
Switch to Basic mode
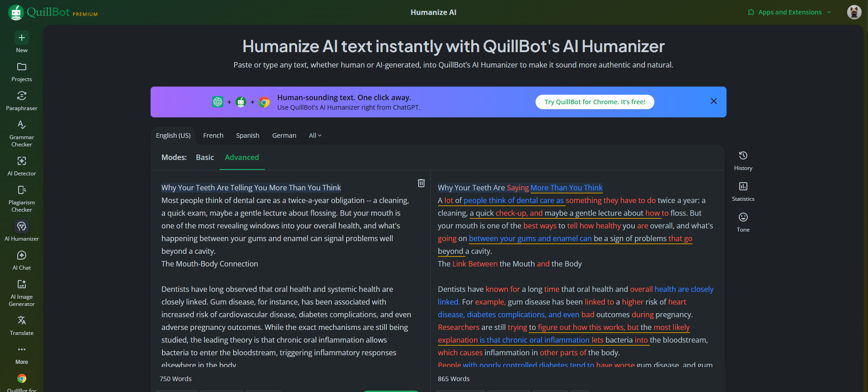coord(205,157)
